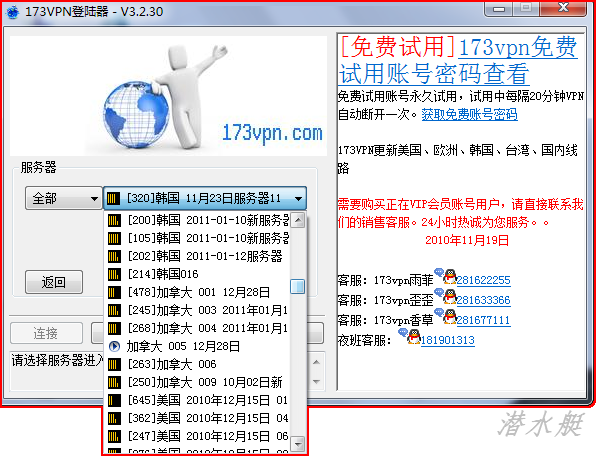Click signal icon beside [263]加拿大 006
This screenshot has height=456, width=596.
[114, 364]
